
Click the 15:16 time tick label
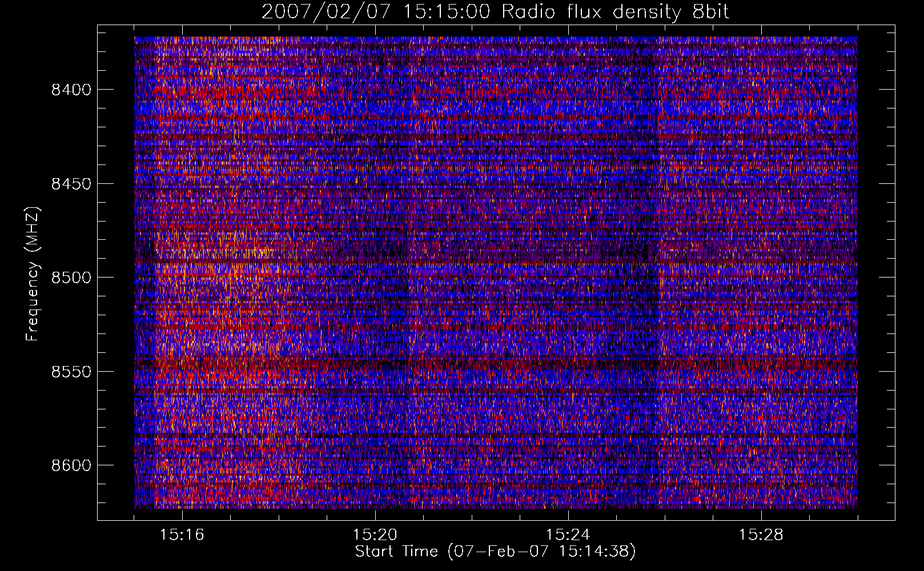[182, 535]
